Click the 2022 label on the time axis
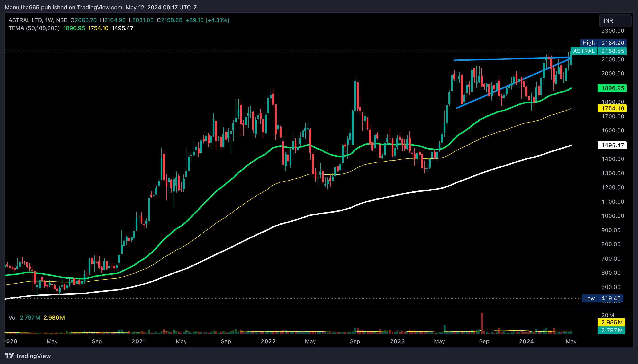638x364 pixels. tap(268, 341)
